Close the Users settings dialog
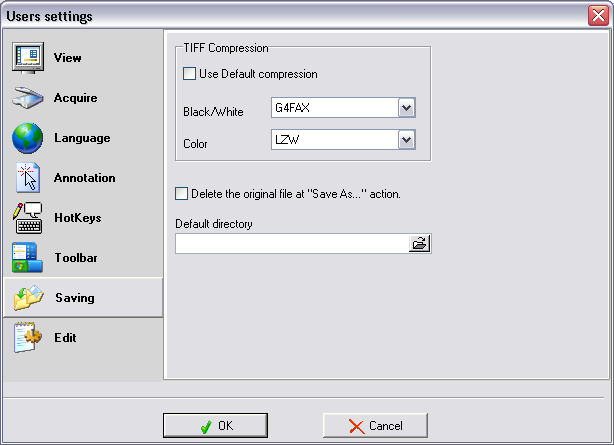This screenshot has width=614, height=445. pyautogui.click(x=598, y=16)
